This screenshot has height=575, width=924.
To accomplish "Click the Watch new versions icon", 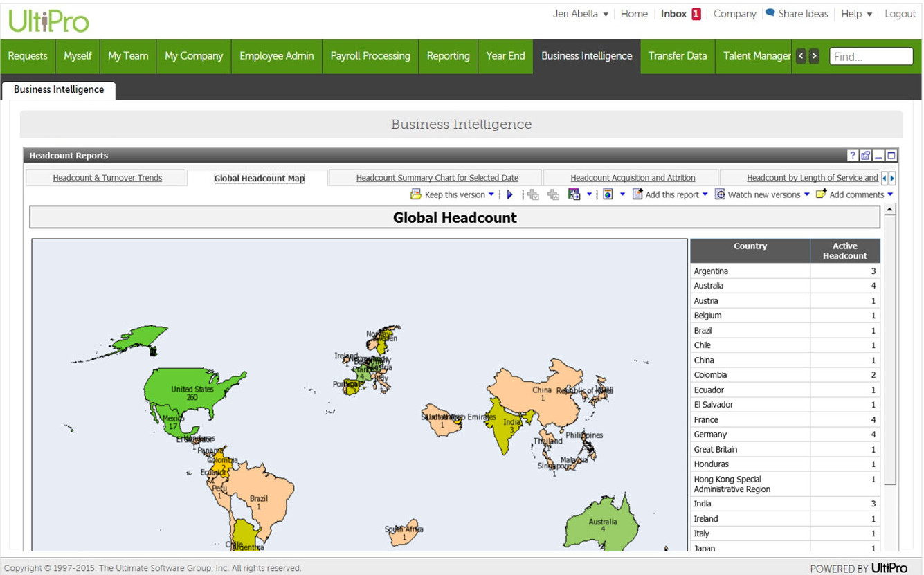I will 720,195.
